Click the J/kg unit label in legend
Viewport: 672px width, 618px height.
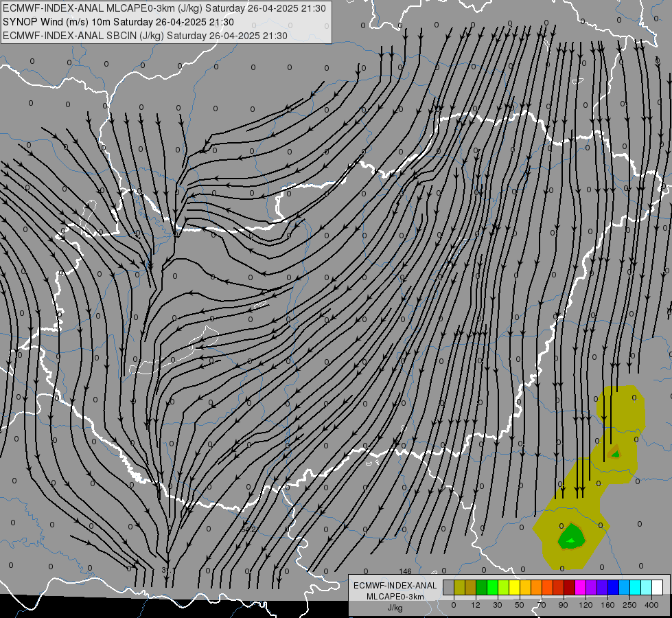pos(395,608)
